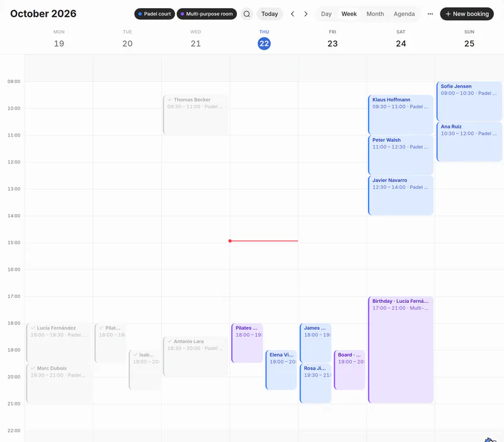Viewport: 504px width, 442px height.
Task: Toggle the Padel court filter
Action: coord(154,14)
